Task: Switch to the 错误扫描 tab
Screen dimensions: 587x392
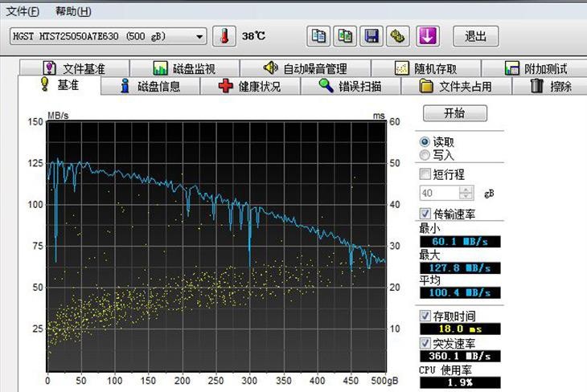Action: (351, 87)
